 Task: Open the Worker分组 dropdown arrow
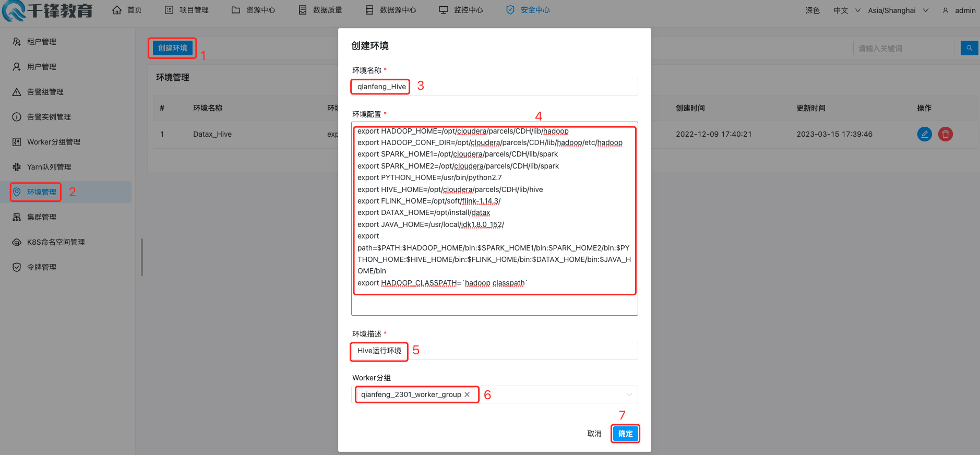click(x=629, y=394)
